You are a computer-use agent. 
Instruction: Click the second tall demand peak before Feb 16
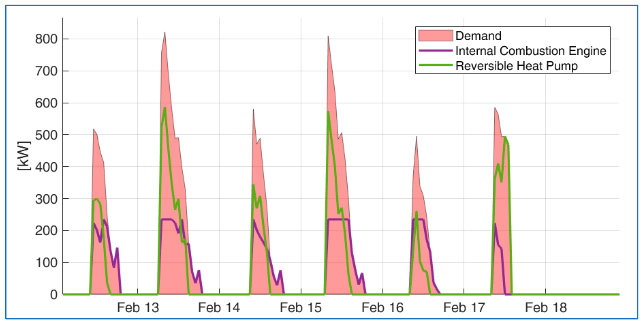pos(328,37)
